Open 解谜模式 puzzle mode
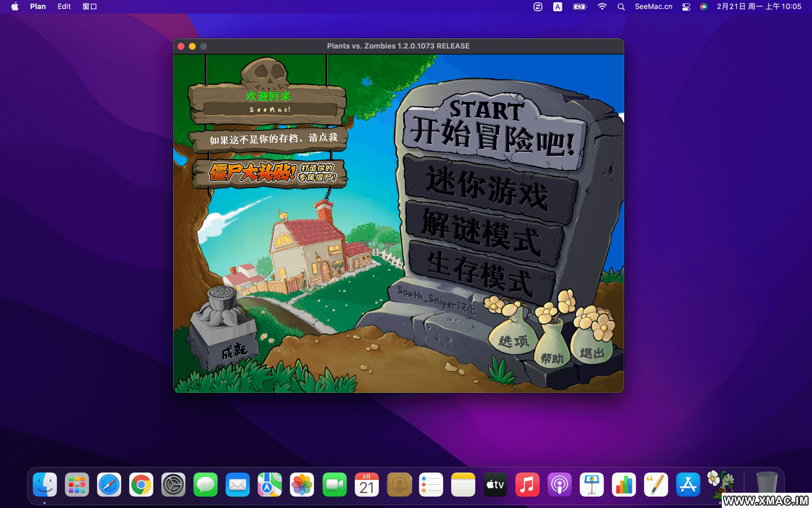 (x=482, y=232)
